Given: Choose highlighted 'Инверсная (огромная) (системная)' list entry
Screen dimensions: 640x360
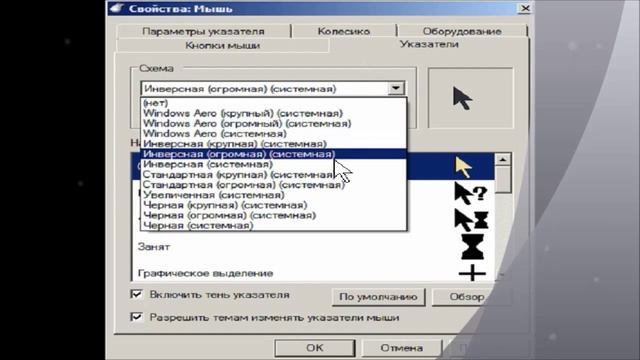Looking at the screenshot, I should point(273,154).
